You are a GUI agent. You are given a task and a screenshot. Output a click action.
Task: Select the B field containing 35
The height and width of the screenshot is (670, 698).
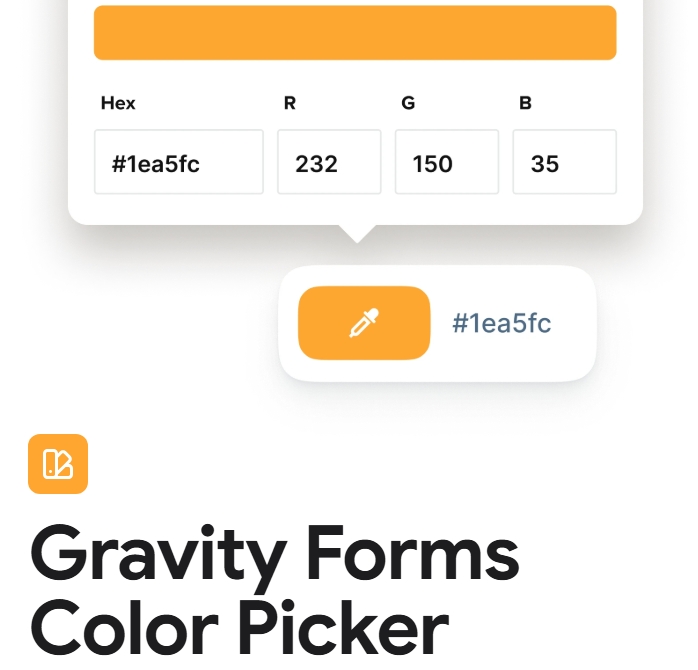pos(564,162)
